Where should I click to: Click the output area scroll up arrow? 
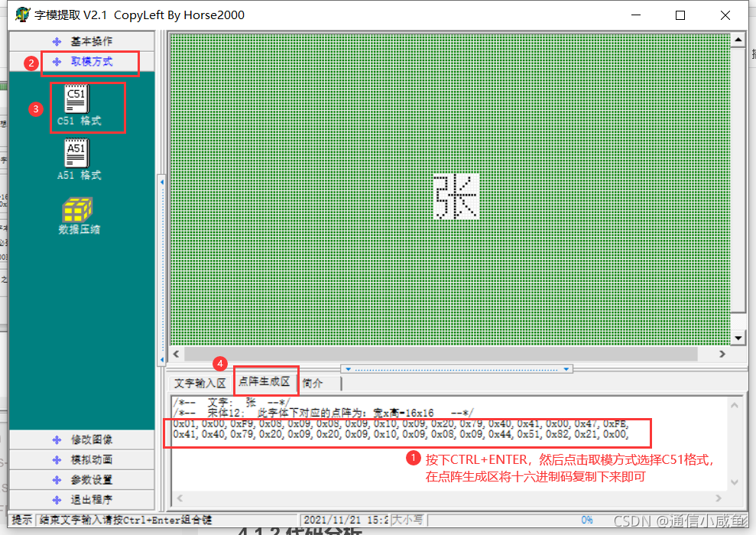tap(735, 406)
